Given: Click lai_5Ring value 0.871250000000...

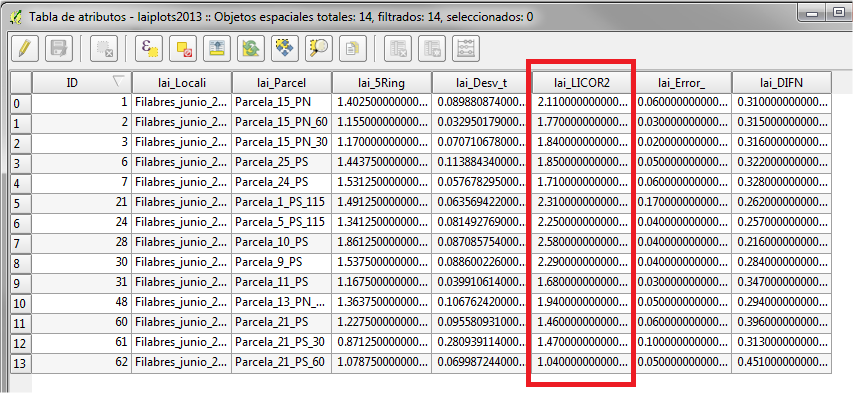Looking at the screenshot, I should click(x=382, y=342).
